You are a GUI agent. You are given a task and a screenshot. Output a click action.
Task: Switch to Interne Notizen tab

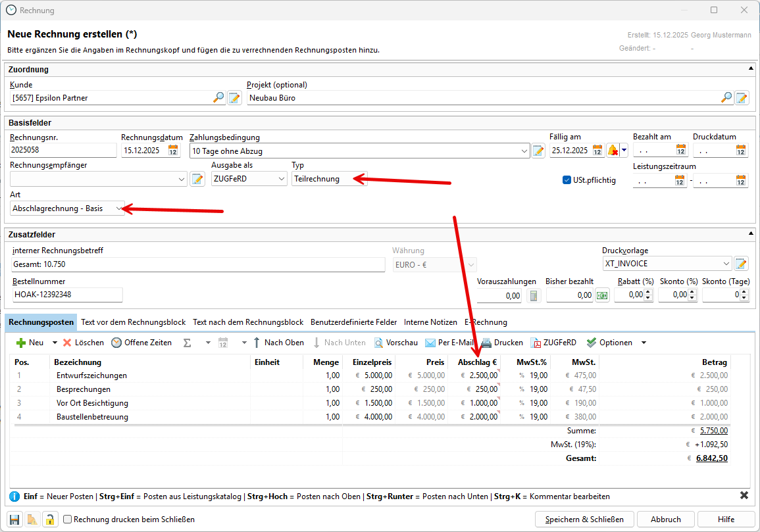click(x=430, y=322)
